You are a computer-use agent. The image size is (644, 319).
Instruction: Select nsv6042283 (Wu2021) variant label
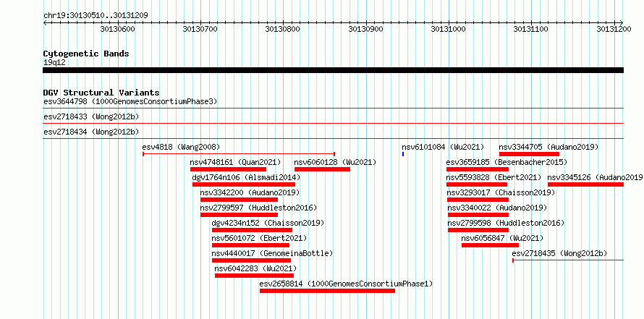255,268
